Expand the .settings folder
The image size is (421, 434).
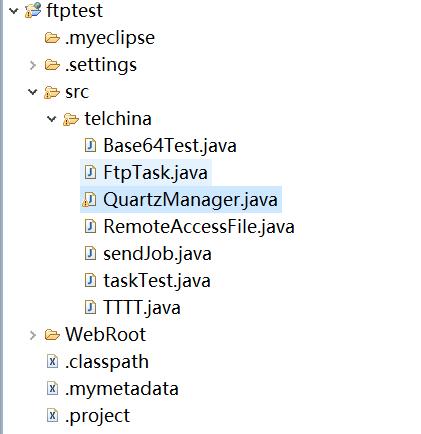pyautogui.click(x=33, y=65)
